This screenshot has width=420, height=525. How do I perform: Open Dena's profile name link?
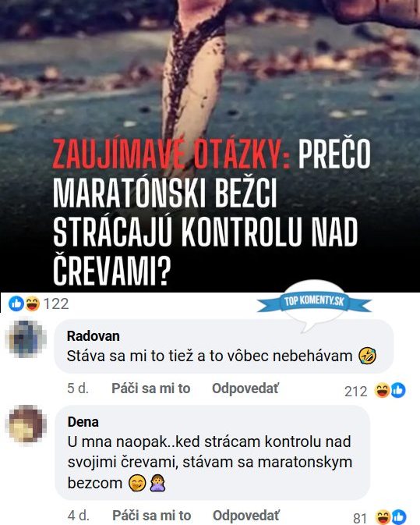coord(83,422)
